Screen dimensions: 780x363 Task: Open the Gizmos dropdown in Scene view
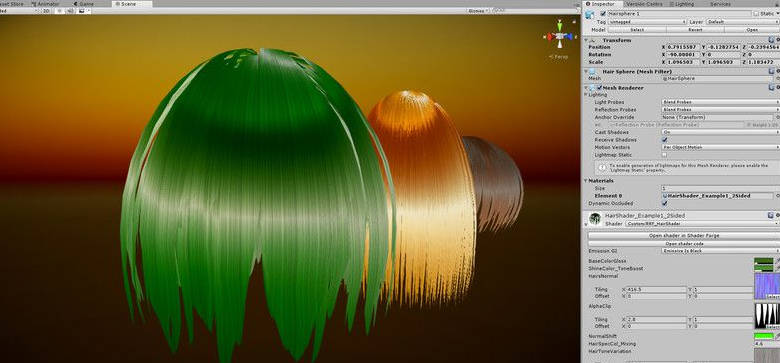[x=478, y=10]
